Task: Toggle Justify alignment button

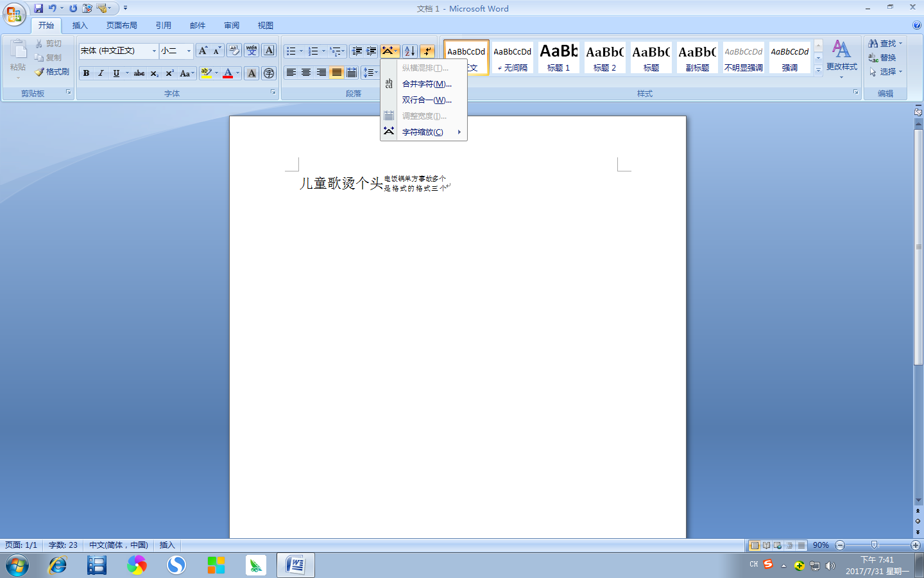Action: pos(336,73)
